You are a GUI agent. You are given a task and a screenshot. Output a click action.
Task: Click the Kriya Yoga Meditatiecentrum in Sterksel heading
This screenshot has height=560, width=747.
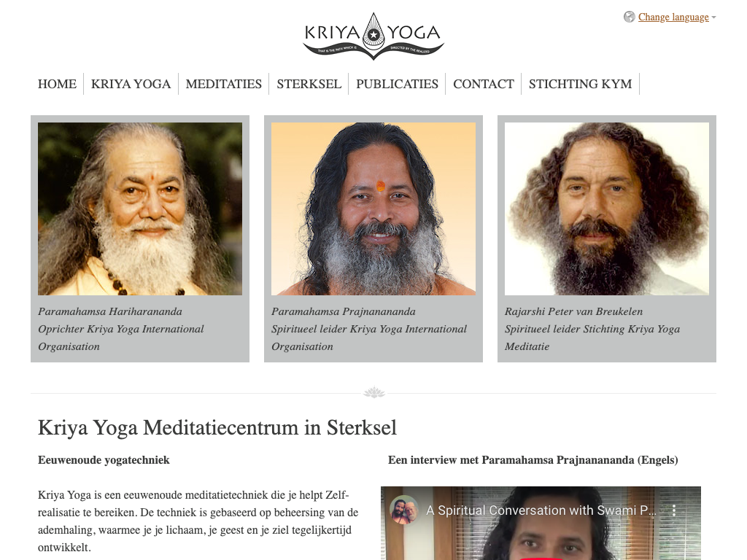click(x=217, y=427)
